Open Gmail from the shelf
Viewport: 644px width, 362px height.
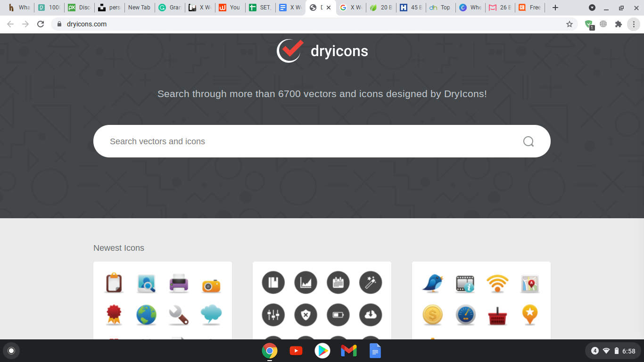tap(349, 351)
